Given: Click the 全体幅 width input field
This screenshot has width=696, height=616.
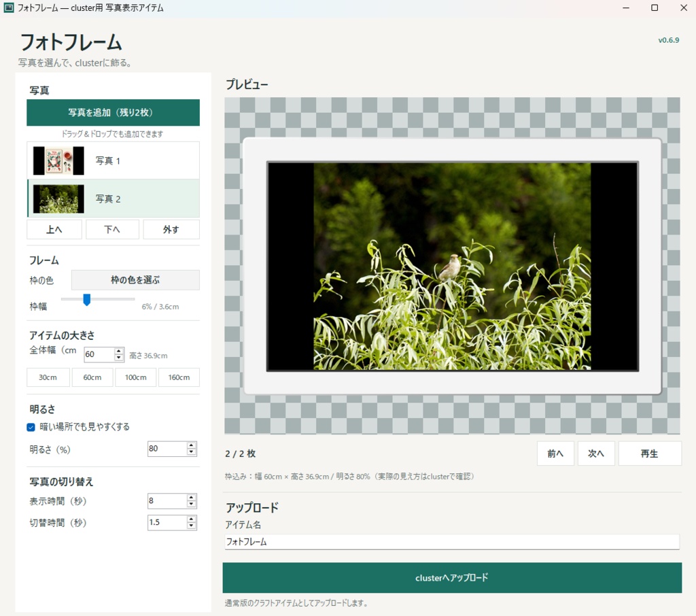Looking at the screenshot, I should 99,354.
